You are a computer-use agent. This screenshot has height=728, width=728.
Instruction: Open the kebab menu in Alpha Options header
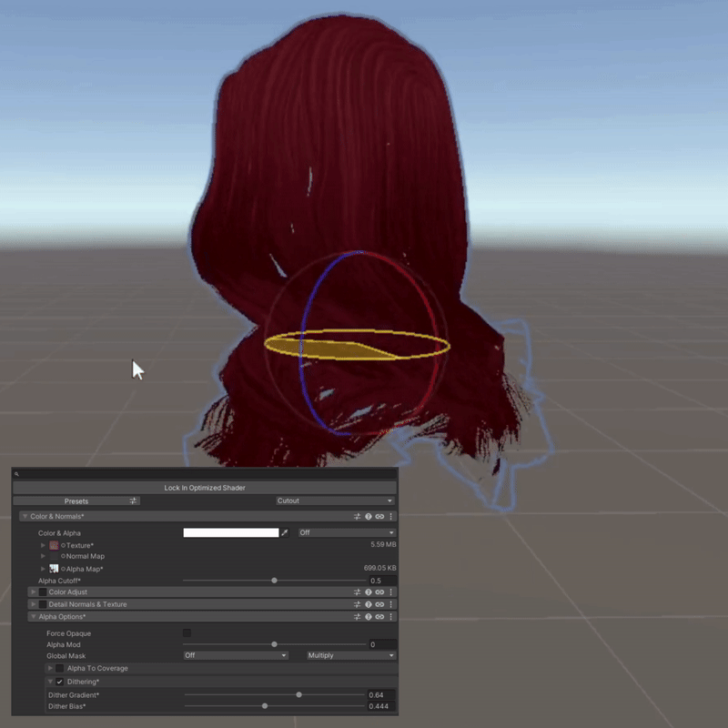point(391,617)
